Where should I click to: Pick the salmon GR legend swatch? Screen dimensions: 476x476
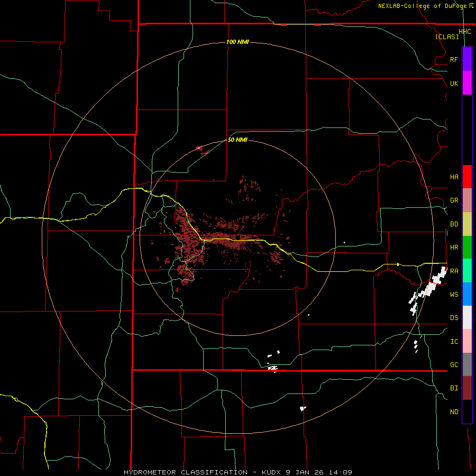pos(467,200)
